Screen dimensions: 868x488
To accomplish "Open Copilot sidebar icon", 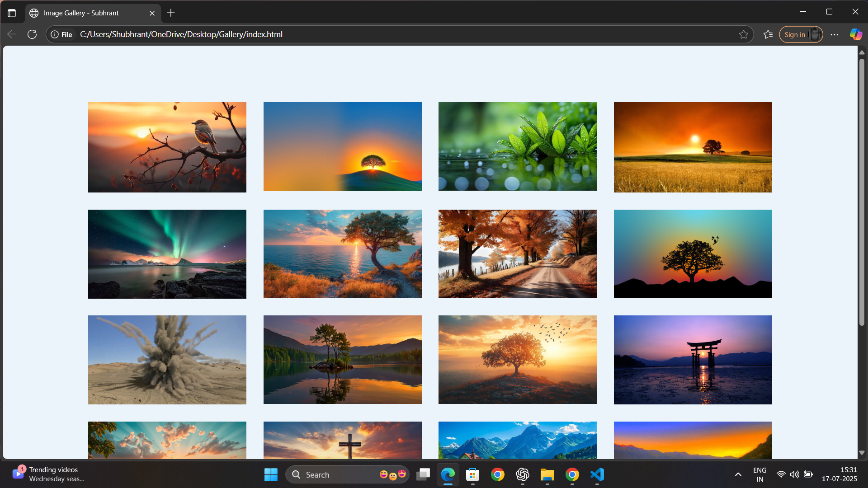I will (856, 34).
